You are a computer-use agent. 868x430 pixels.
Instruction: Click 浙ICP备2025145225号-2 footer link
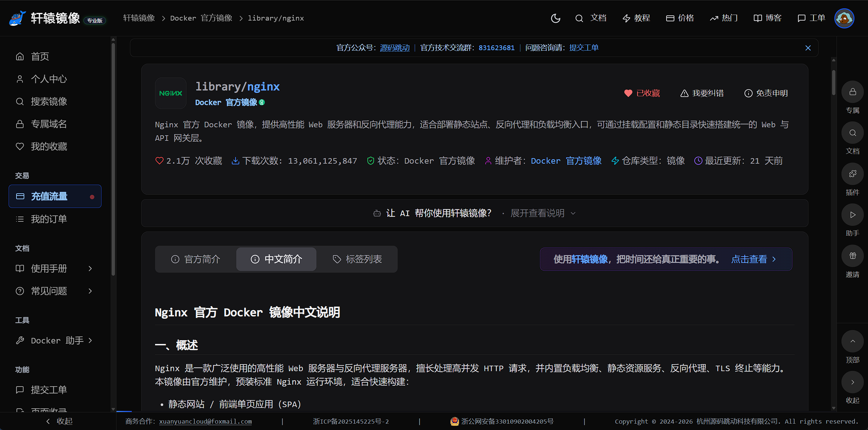[351, 421]
